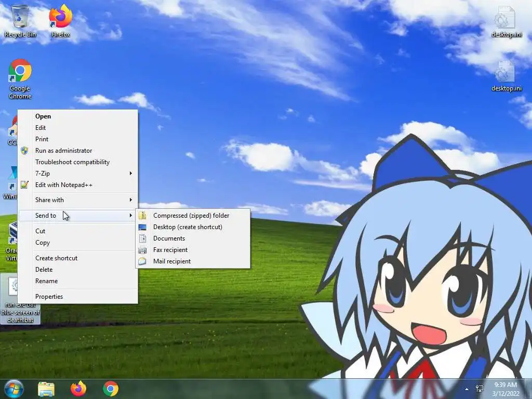Choose Edit in the context menu
The width and height of the screenshot is (532, 399).
click(x=78, y=128)
